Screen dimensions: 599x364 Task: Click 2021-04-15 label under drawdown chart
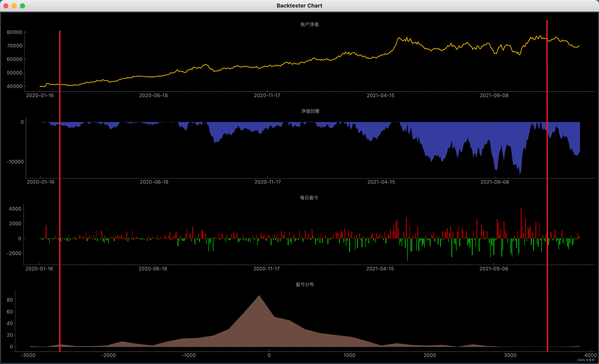381,182
